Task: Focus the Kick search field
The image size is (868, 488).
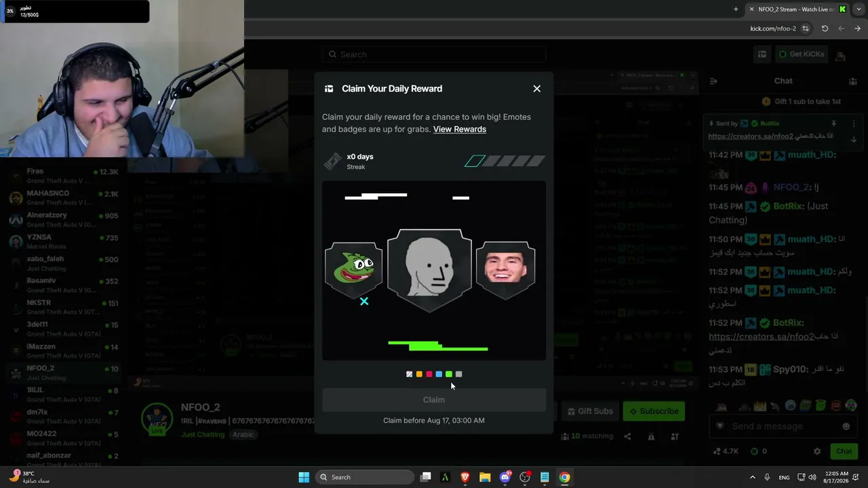Action: pos(434,54)
